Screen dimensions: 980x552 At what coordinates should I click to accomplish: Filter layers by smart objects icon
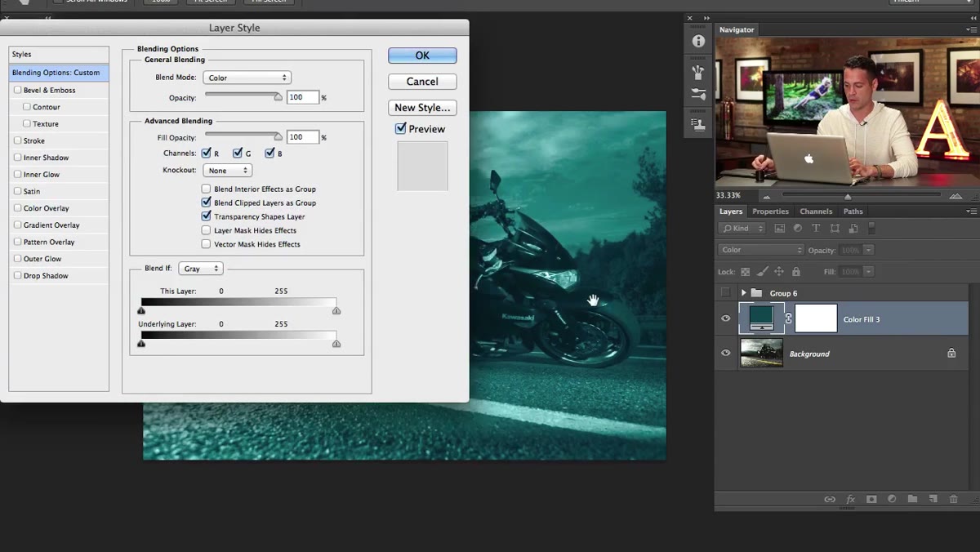coord(853,229)
